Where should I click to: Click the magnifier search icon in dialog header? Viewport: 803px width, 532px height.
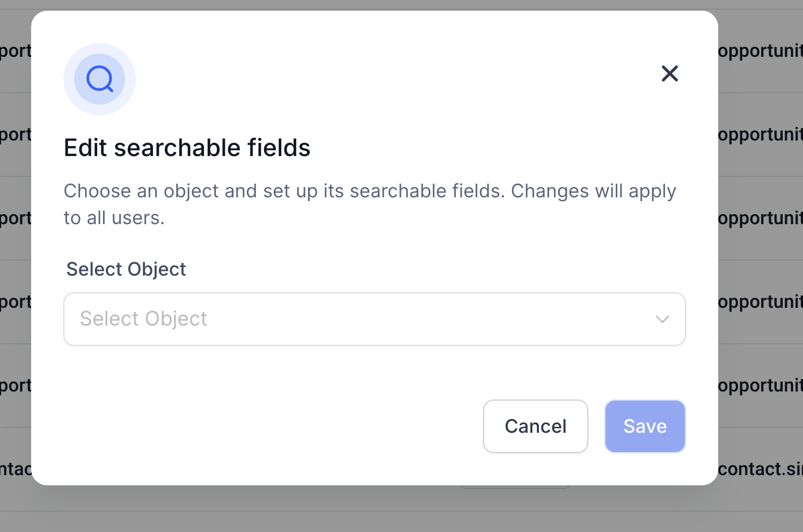click(99, 79)
